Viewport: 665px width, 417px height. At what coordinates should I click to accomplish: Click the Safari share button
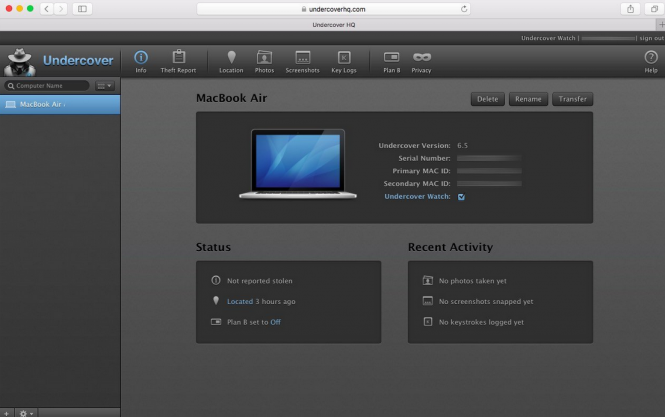(631, 9)
